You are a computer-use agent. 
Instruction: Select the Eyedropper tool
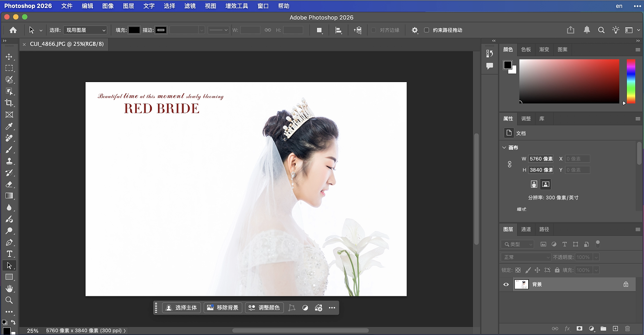pos(9,126)
